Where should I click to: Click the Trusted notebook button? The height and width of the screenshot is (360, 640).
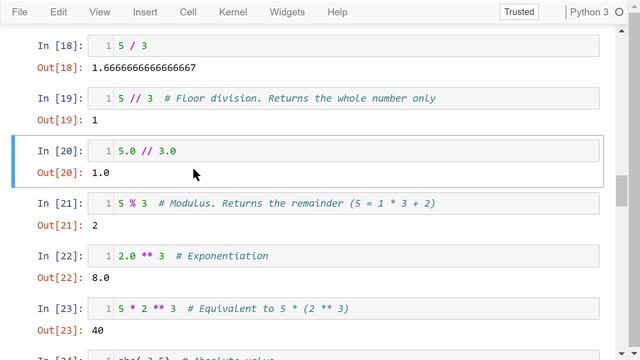(x=519, y=12)
